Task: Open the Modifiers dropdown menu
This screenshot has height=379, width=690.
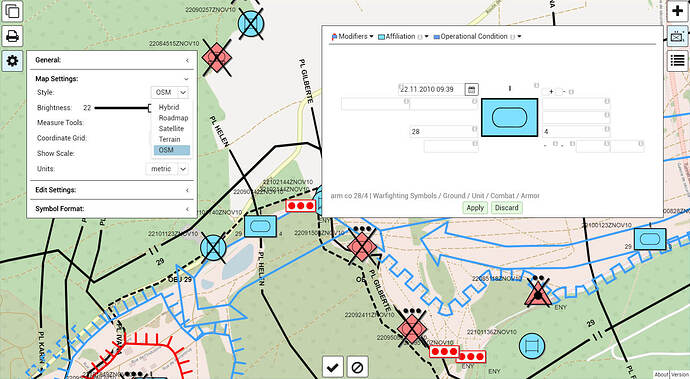Action: [352, 37]
